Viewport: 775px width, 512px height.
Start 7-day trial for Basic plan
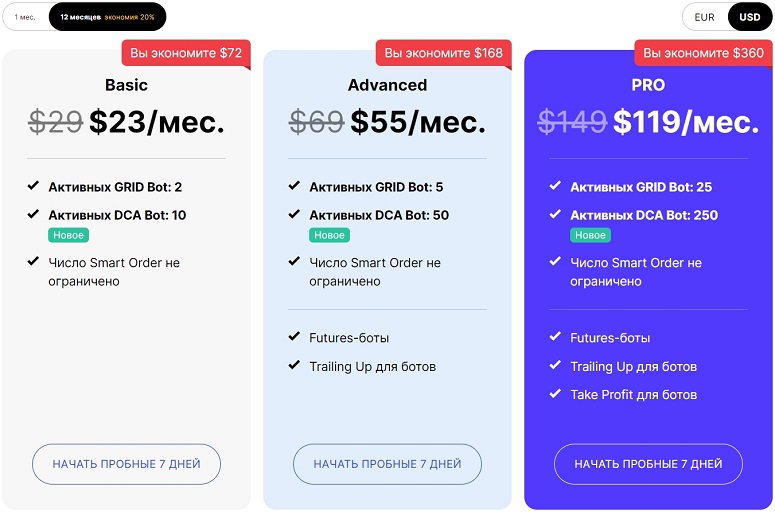click(x=126, y=464)
